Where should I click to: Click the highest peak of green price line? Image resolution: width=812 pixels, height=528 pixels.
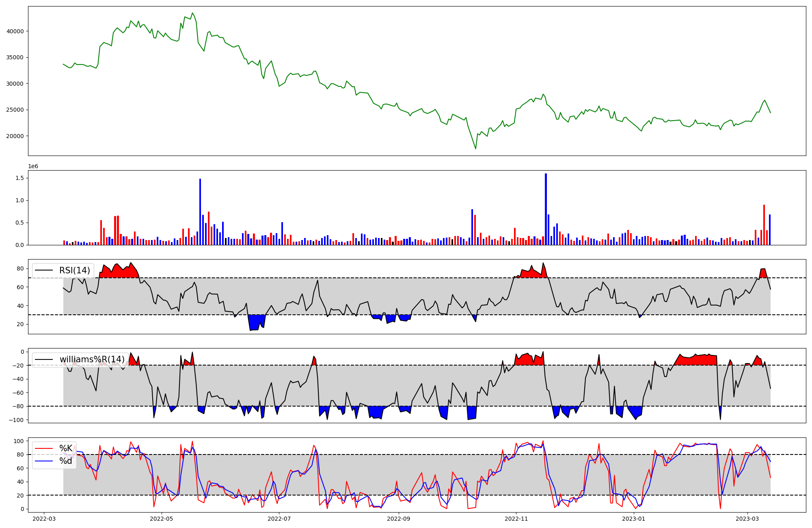click(192, 13)
